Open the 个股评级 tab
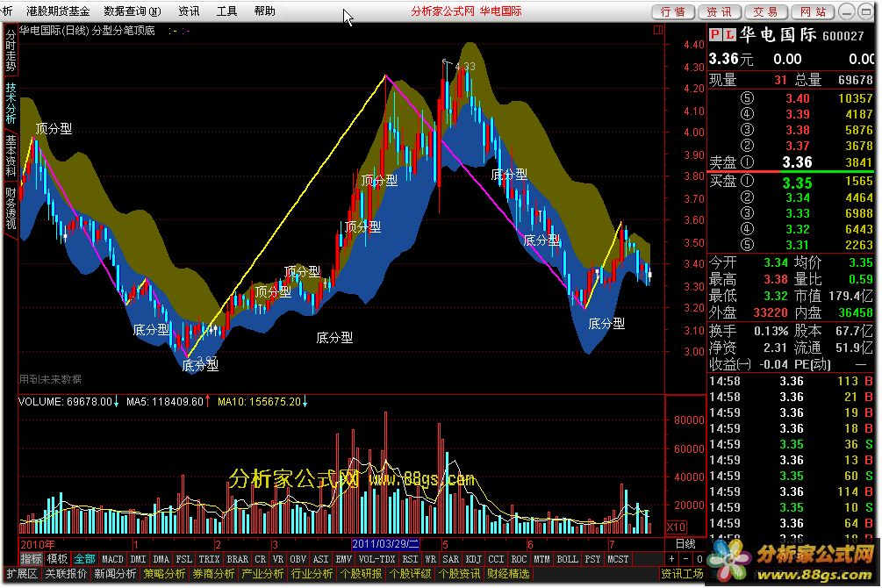The image size is (882, 588). 410,573
